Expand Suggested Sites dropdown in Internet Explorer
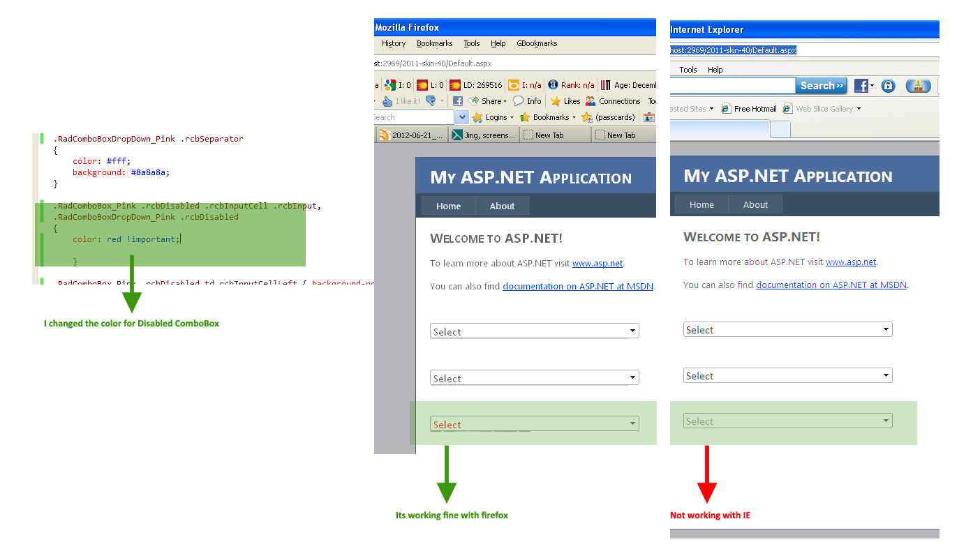This screenshot has height=558, width=980. (x=711, y=109)
